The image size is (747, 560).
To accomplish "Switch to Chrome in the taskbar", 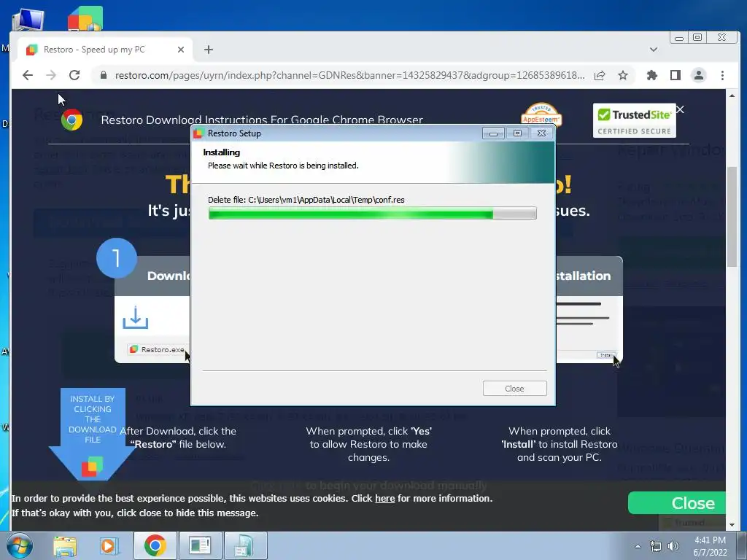I will point(155,545).
